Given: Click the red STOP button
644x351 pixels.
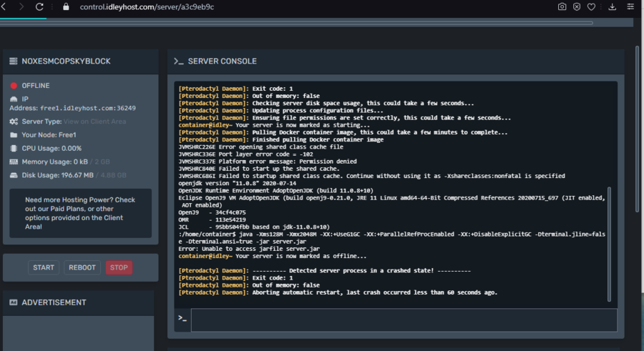Looking at the screenshot, I should click(119, 267).
